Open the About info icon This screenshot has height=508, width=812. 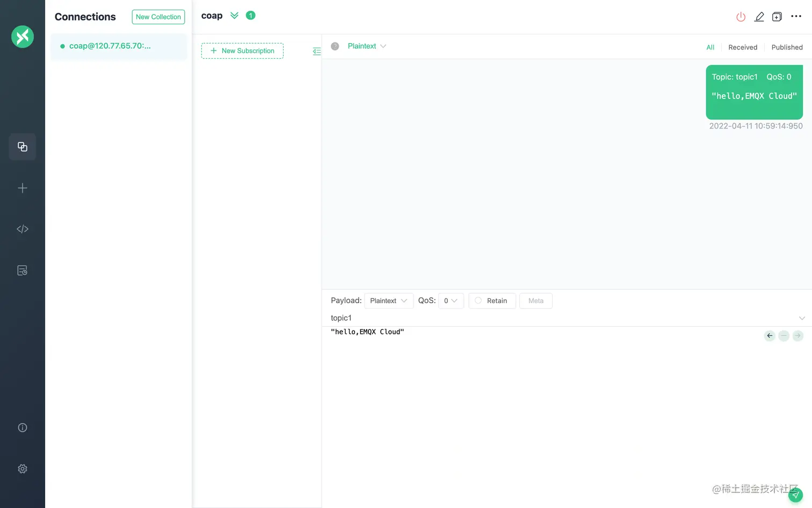coord(22,427)
